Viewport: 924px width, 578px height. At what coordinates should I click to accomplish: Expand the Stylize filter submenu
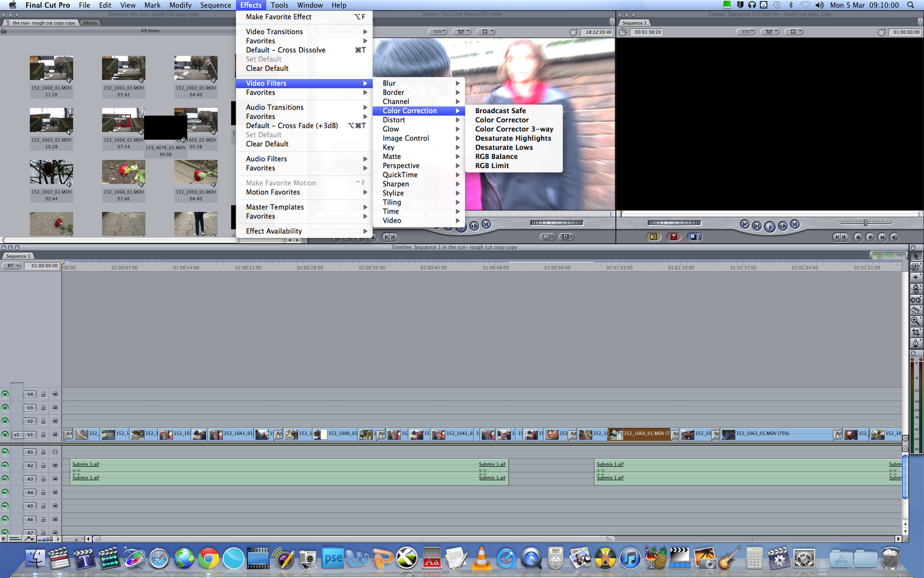pyautogui.click(x=419, y=193)
